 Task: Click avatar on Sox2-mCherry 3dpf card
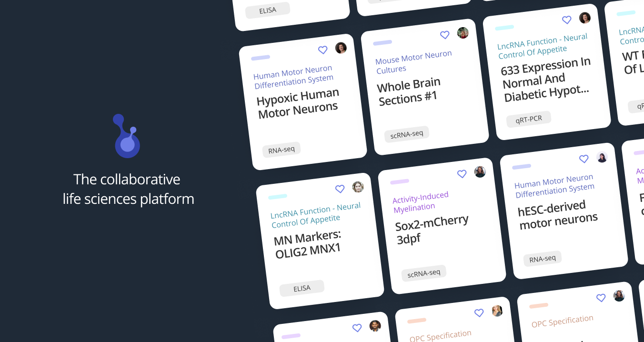click(x=480, y=172)
